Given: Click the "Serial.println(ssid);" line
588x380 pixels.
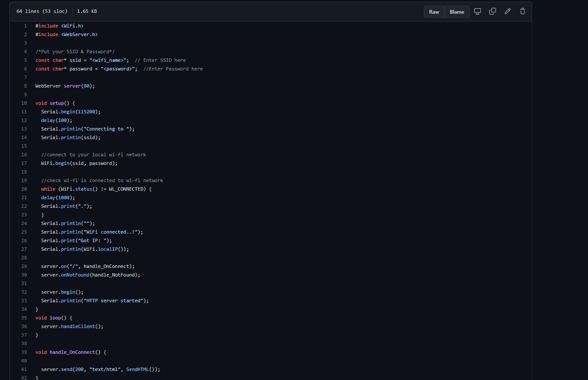Looking at the screenshot, I should pos(71,137).
